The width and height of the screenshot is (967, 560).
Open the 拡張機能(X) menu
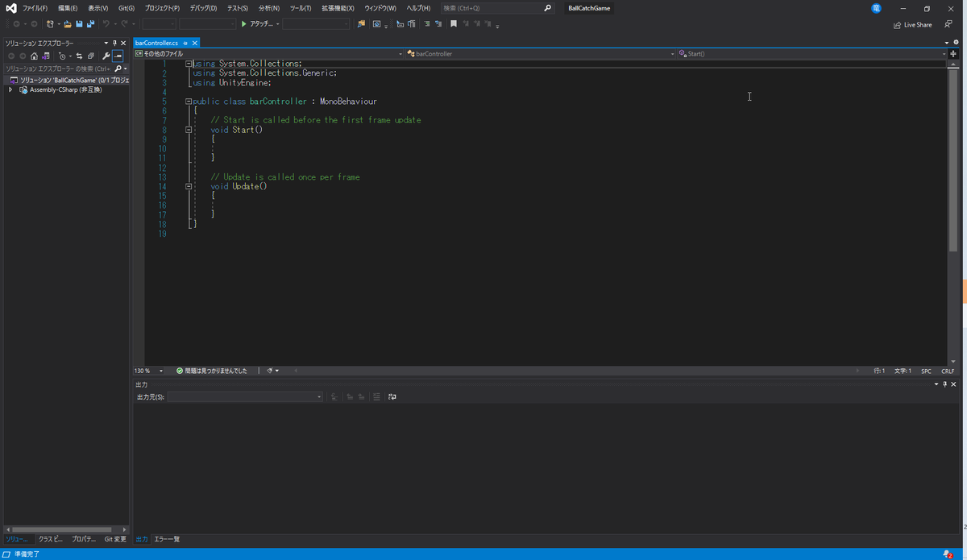[338, 8]
